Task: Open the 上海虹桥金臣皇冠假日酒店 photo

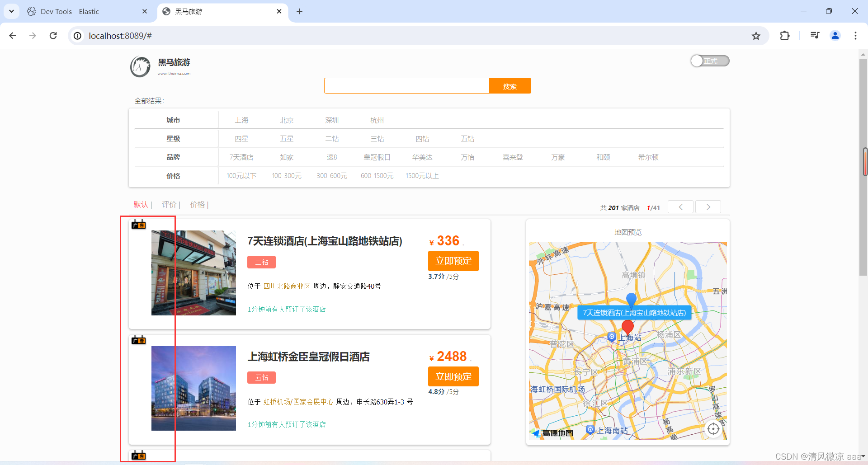Action: [x=193, y=388]
